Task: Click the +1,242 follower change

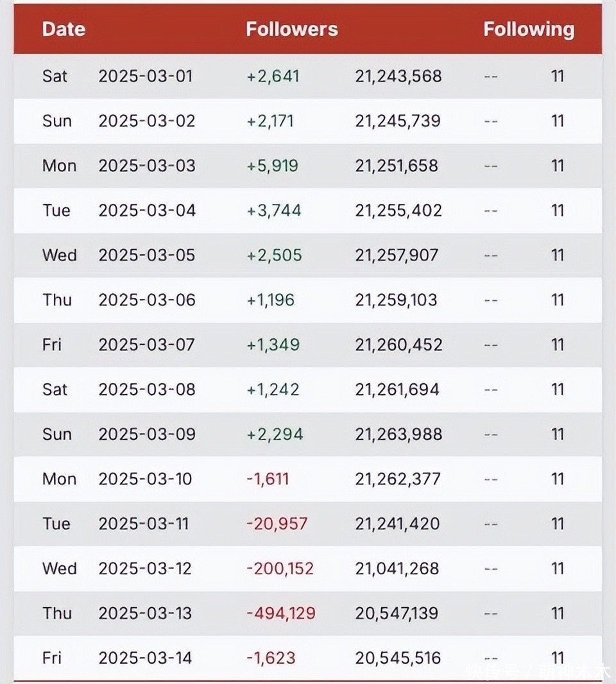Action: (273, 389)
